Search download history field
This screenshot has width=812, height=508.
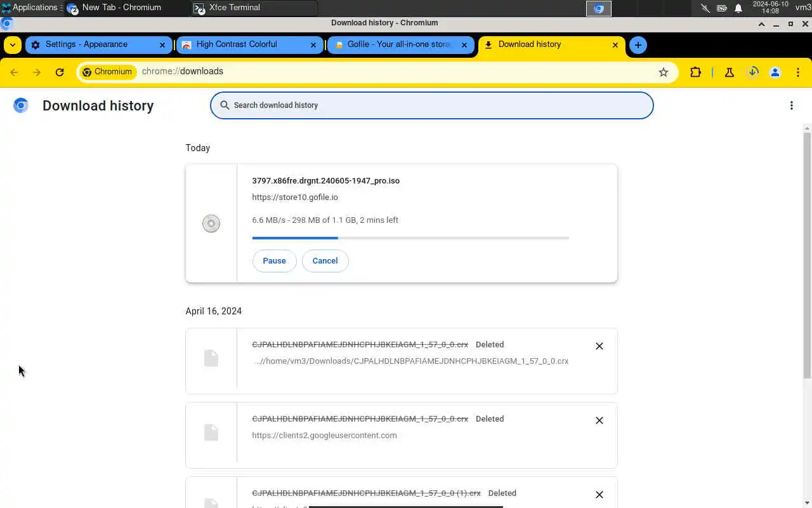432,105
